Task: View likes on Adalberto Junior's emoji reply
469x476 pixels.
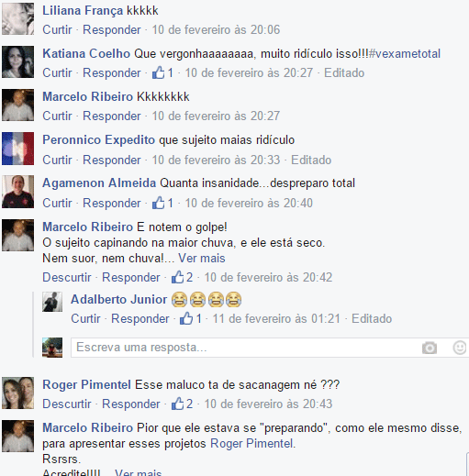Action: [x=191, y=318]
